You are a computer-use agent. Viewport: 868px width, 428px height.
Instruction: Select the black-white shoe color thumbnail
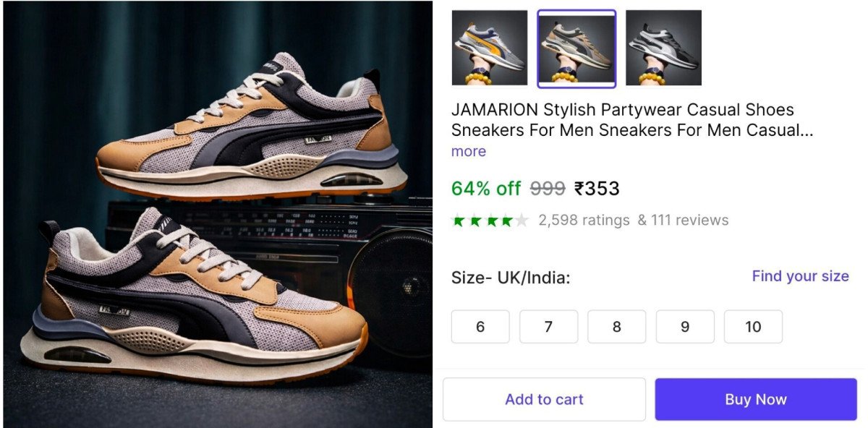[x=663, y=48]
